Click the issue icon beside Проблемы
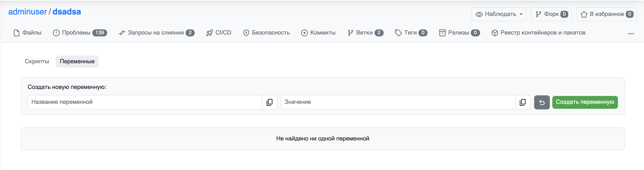 [56, 33]
